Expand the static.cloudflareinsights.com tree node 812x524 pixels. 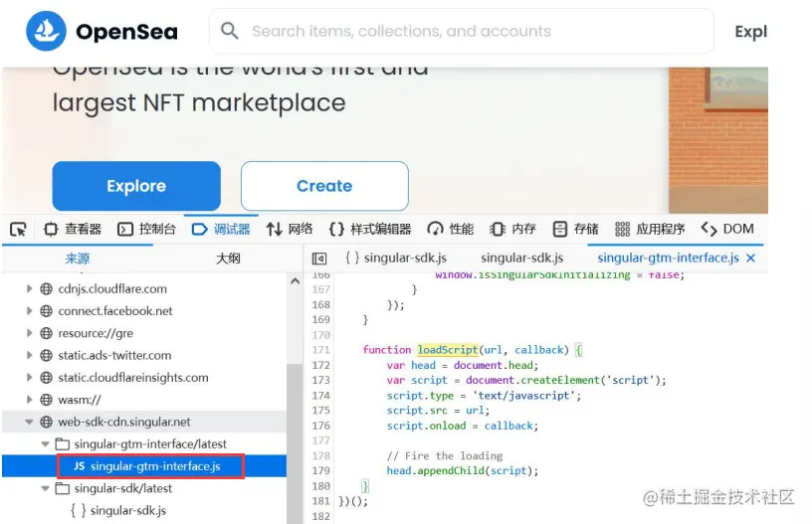click(30, 378)
